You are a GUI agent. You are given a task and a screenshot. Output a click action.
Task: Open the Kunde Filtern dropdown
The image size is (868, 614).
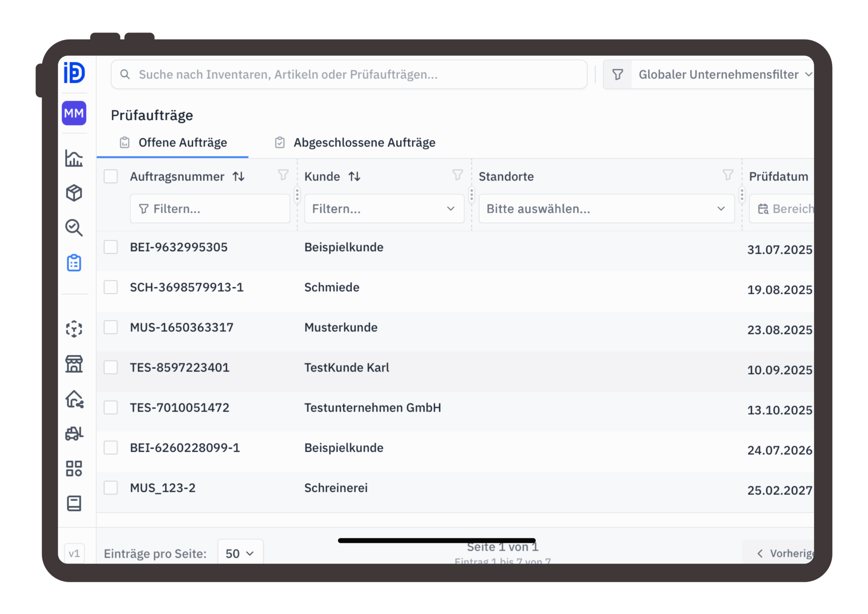[x=384, y=209]
